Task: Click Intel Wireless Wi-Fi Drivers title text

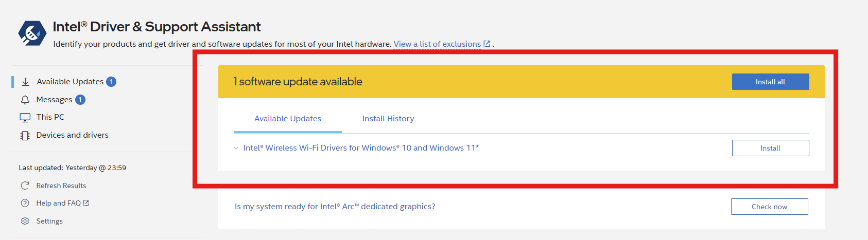Action: click(361, 148)
